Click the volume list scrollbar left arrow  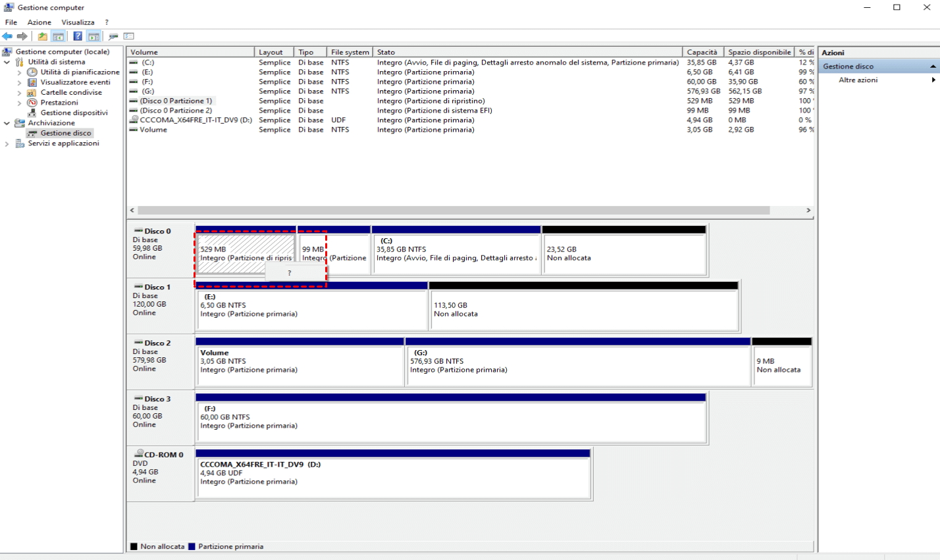click(x=132, y=211)
